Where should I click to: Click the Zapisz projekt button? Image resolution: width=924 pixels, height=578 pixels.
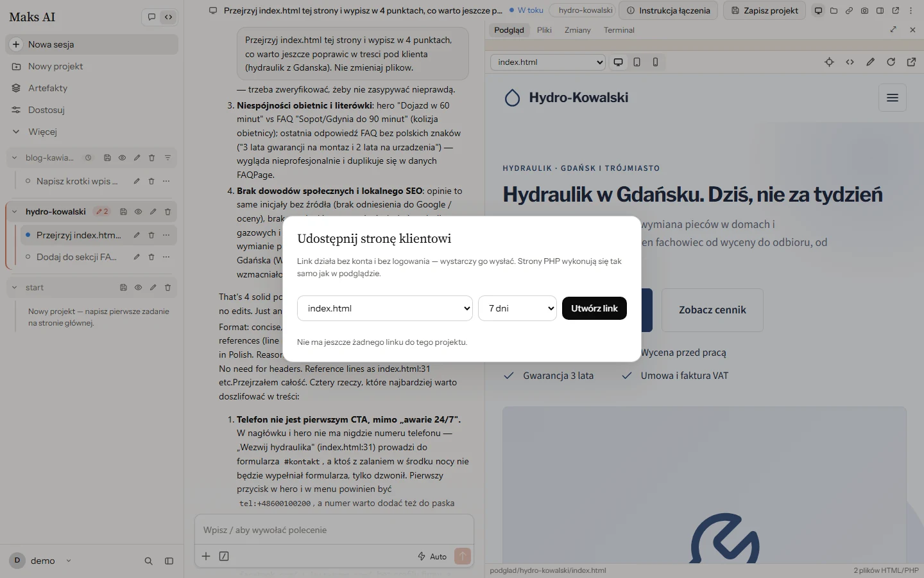tap(765, 10)
